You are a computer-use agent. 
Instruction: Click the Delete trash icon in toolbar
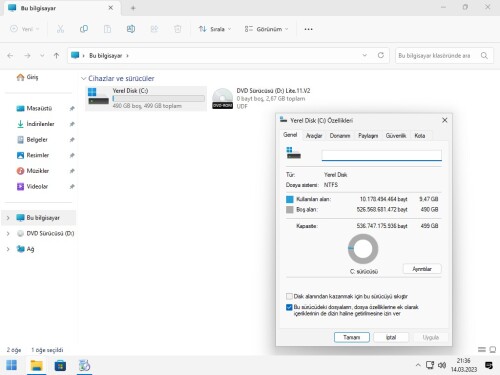178,29
